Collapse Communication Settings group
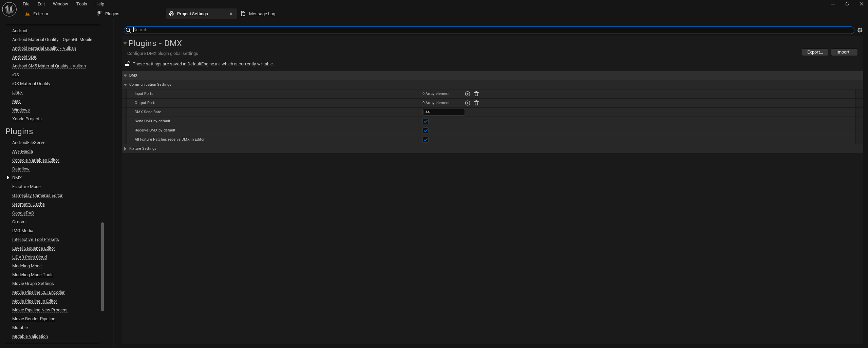Screen dimensions: 868x348 (125, 85)
